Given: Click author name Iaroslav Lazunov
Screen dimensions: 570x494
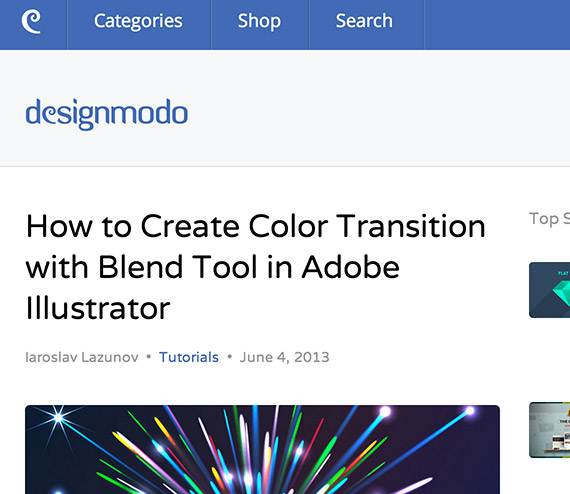Looking at the screenshot, I should pos(82,357).
